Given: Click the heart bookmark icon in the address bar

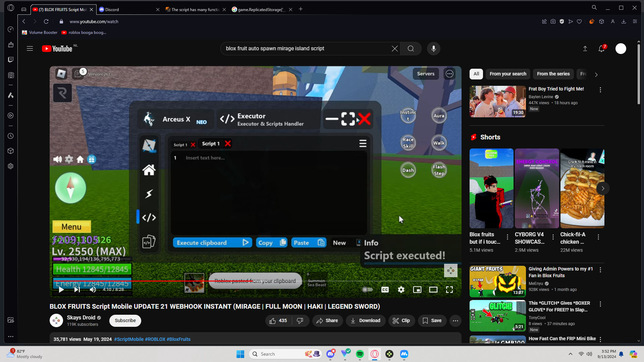Looking at the screenshot, I should coord(579,21).
